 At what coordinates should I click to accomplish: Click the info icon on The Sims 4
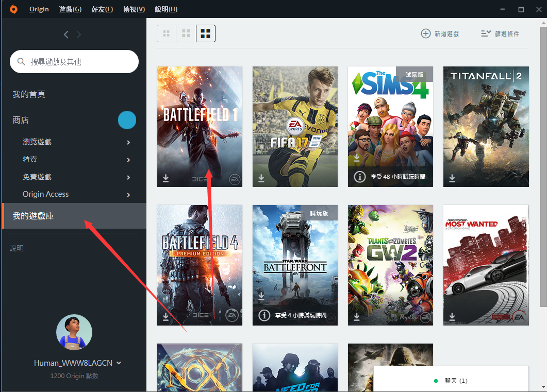click(x=360, y=177)
